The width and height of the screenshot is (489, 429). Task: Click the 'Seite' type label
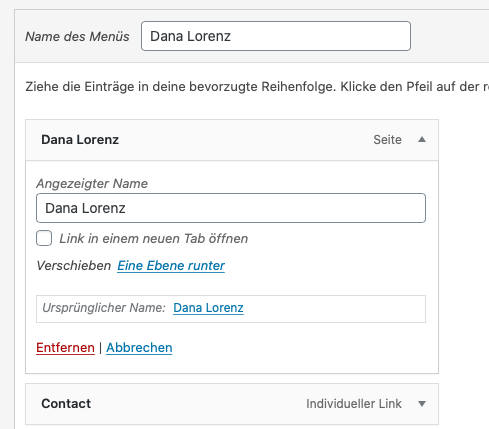click(387, 140)
